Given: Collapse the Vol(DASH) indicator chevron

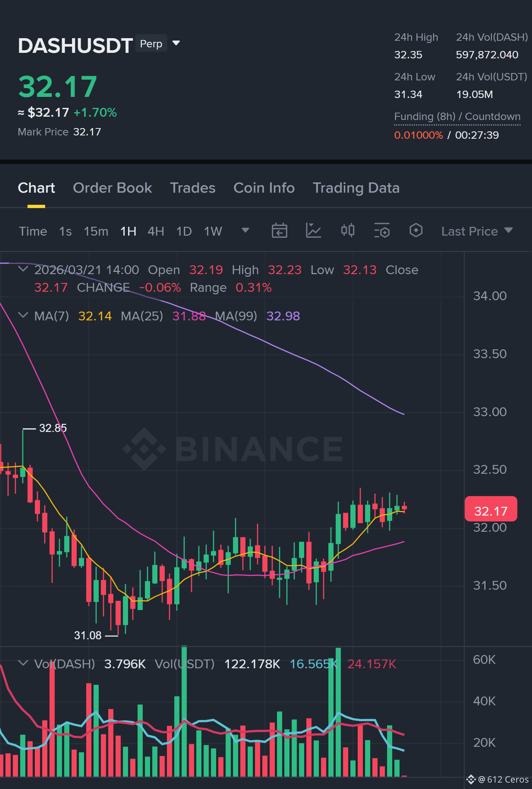Looking at the screenshot, I should pyautogui.click(x=23, y=663).
